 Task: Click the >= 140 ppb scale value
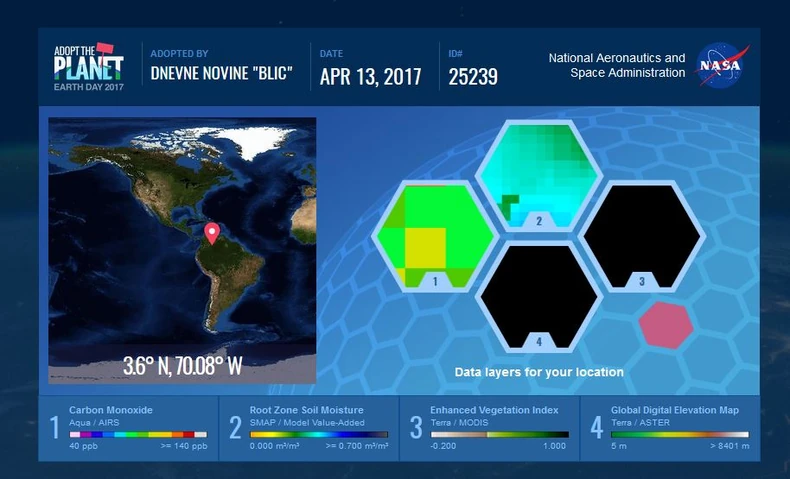pyautogui.click(x=184, y=446)
